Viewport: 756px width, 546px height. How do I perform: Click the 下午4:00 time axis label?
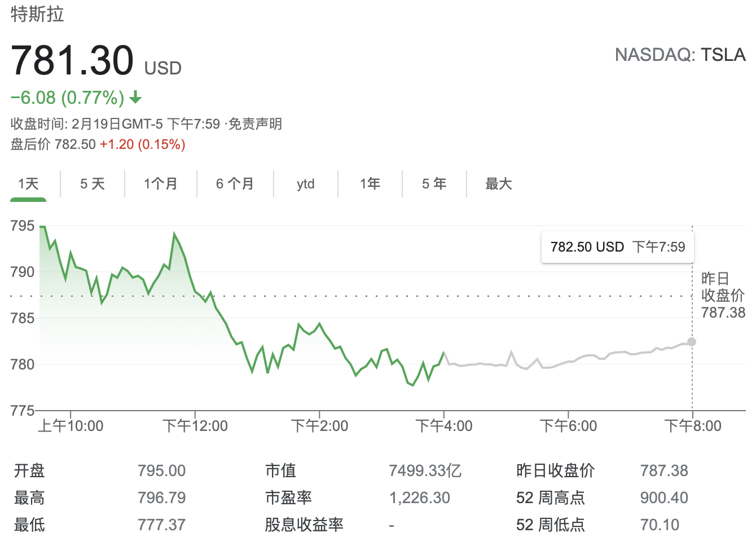click(x=444, y=426)
